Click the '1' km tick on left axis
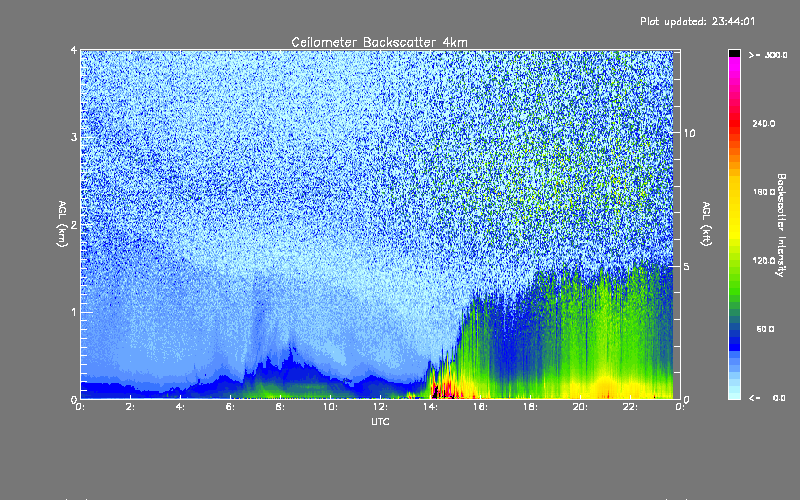 74,312
